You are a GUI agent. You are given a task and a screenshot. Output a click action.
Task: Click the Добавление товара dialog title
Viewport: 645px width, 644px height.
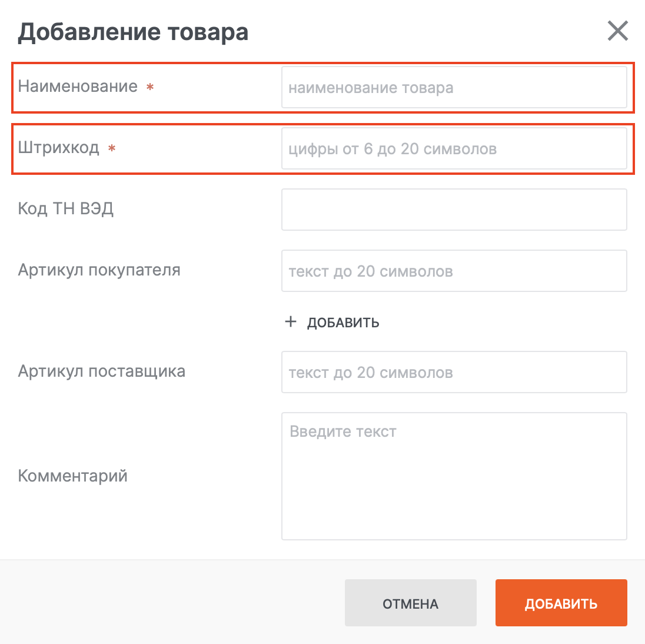133,32
